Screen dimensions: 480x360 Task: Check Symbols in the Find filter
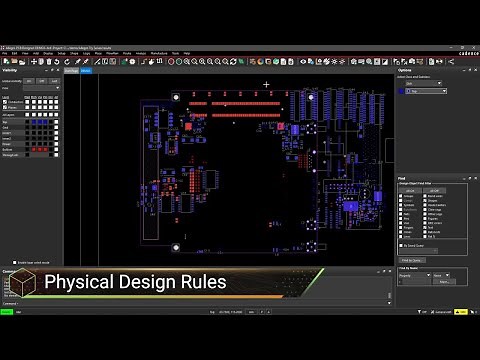pos(401,205)
